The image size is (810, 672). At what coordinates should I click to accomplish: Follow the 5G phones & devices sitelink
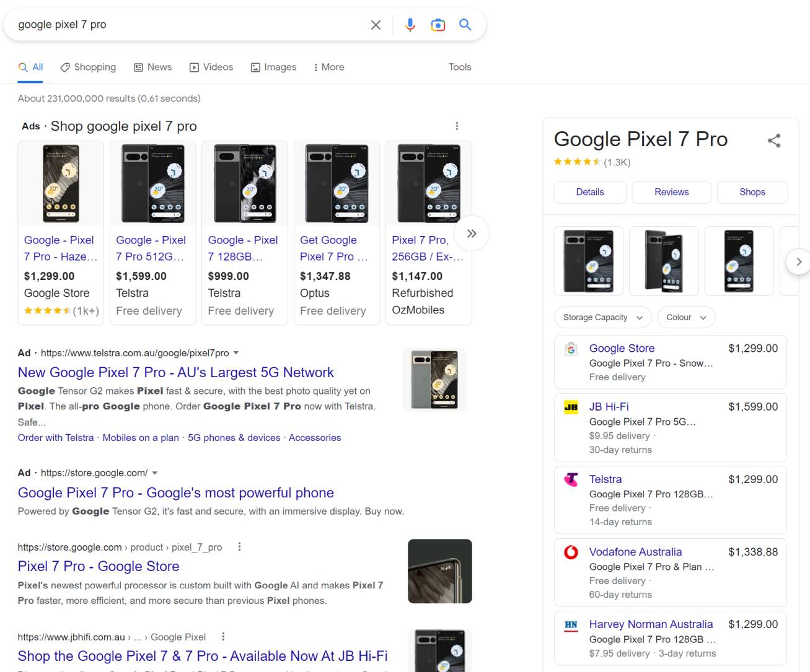234,437
